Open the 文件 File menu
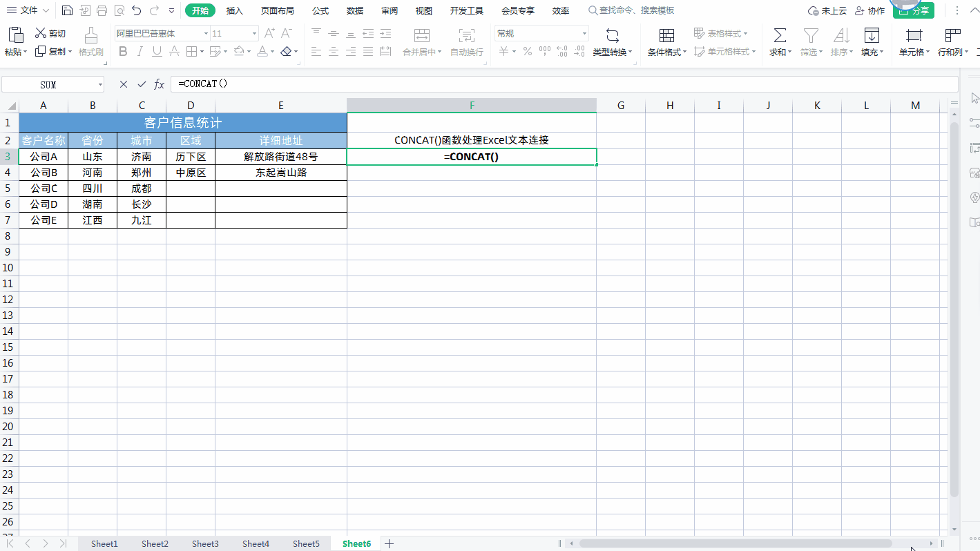Image resolution: width=980 pixels, height=551 pixels. [x=28, y=10]
